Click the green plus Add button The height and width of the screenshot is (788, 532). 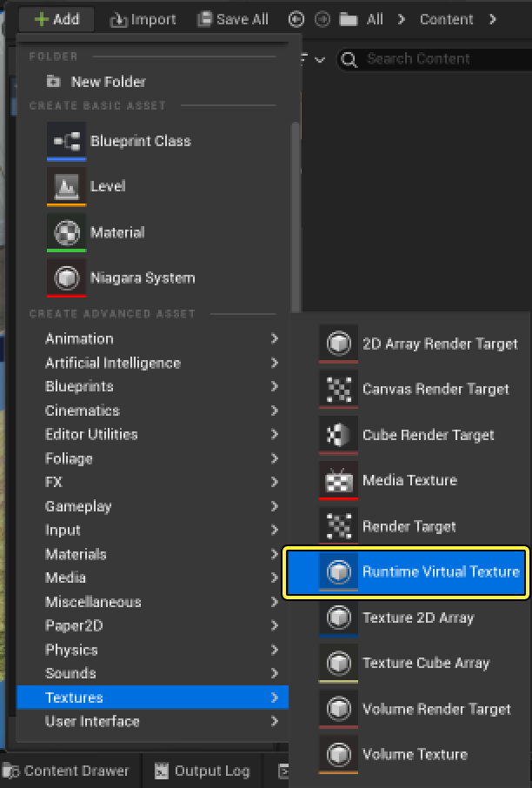(57, 20)
